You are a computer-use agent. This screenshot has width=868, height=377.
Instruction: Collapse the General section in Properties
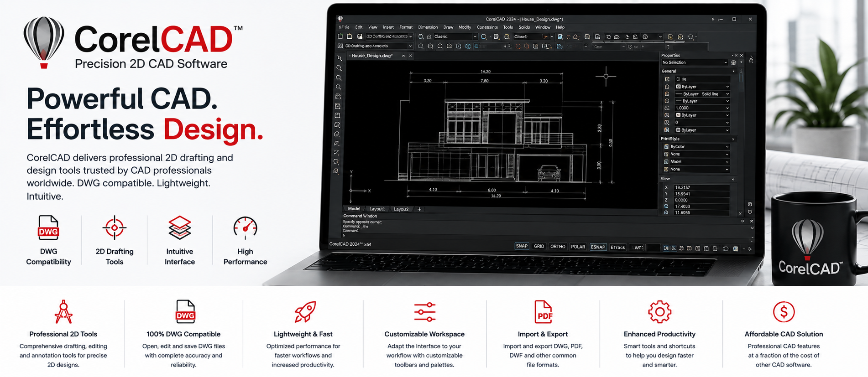(x=733, y=71)
